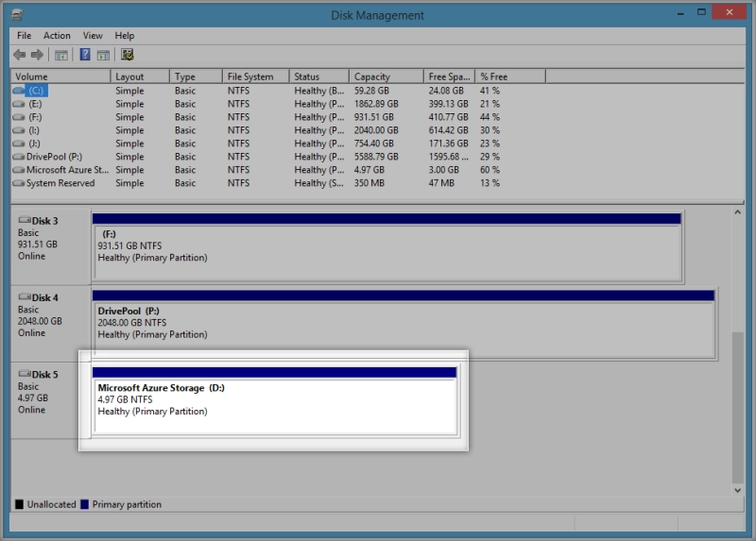Click the 350 MB capacity cell
This screenshot has height=541, width=756.
pyautogui.click(x=369, y=183)
